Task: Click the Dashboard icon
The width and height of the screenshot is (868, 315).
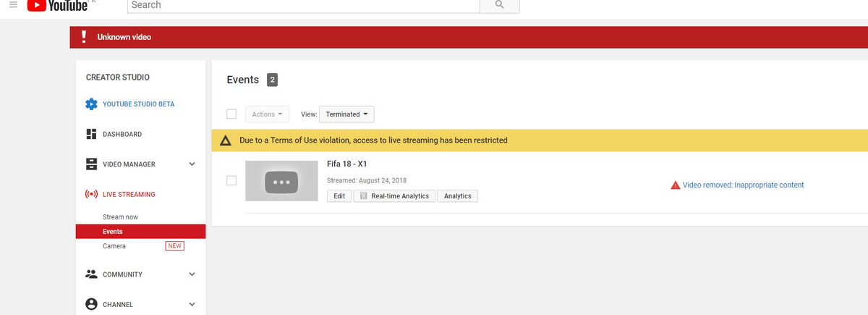Action: coord(91,134)
